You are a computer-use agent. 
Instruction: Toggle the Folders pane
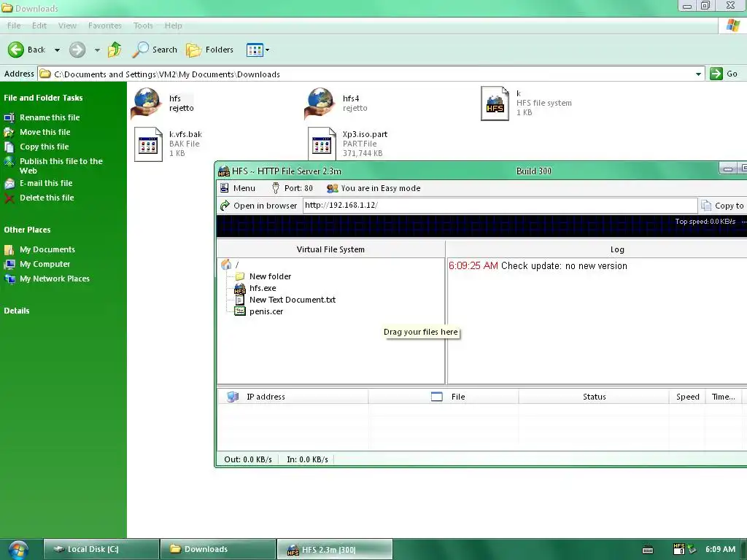point(210,50)
